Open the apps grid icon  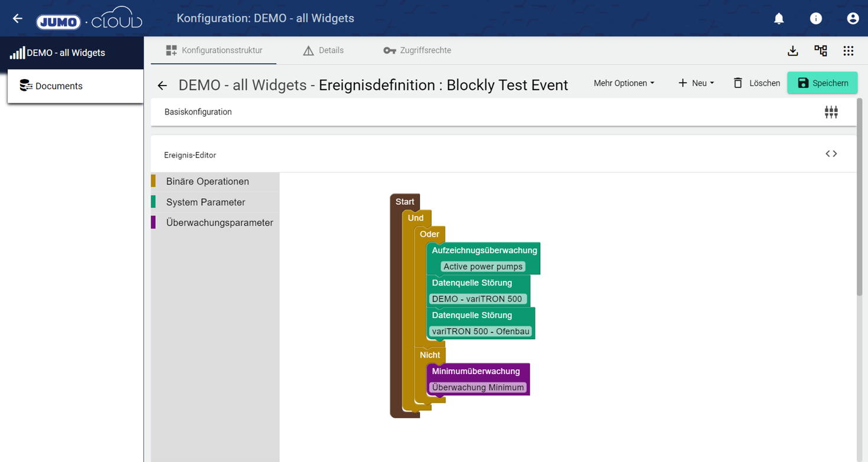click(x=848, y=51)
